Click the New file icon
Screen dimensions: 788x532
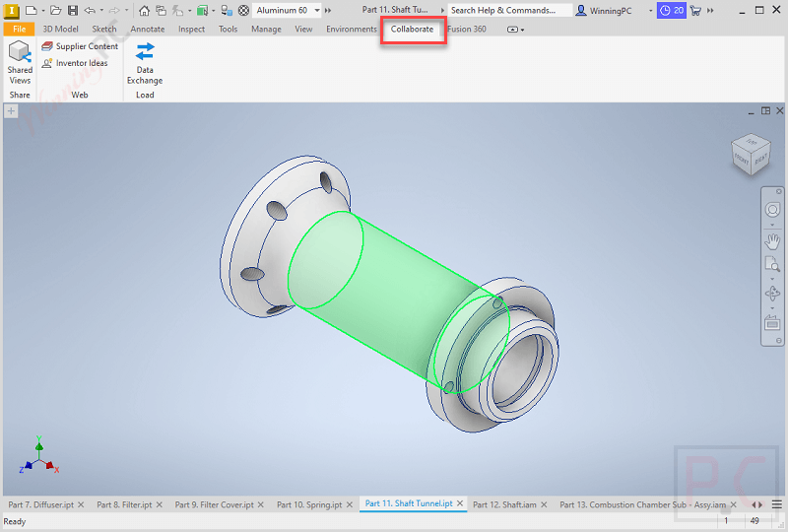[x=32, y=10]
